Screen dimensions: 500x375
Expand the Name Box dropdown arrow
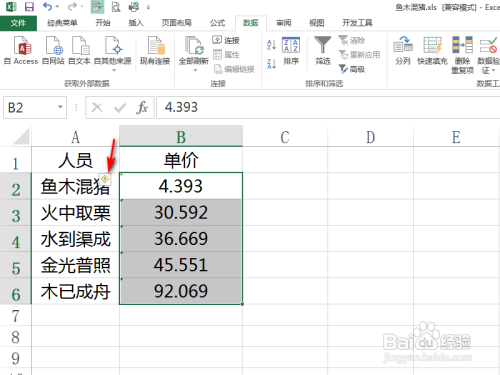pos(60,107)
